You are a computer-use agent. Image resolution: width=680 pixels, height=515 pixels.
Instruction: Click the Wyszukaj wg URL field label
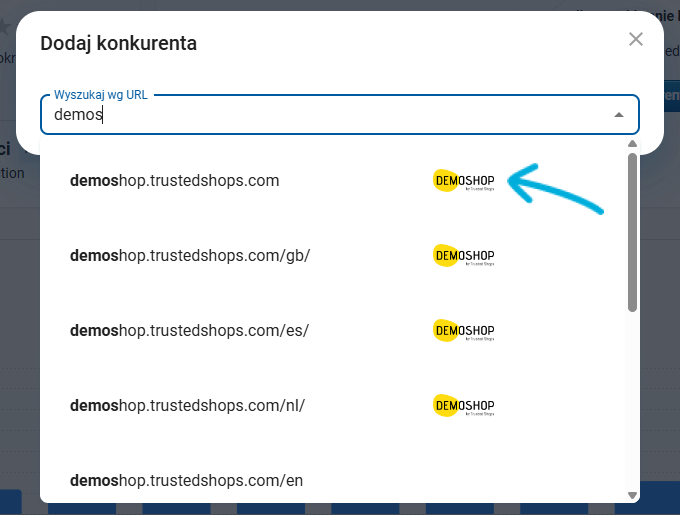point(101,94)
